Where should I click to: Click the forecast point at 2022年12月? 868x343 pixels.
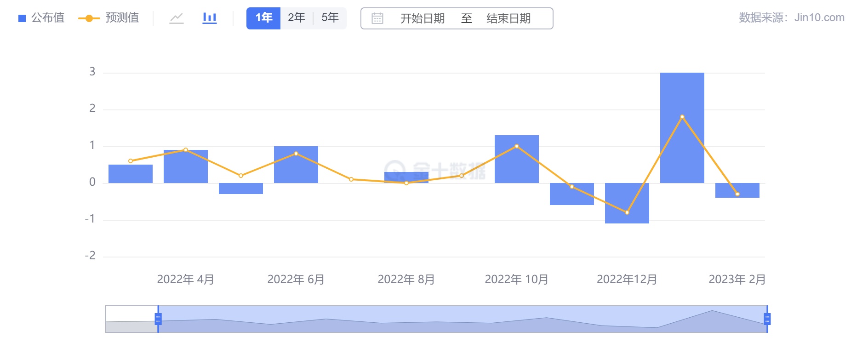[627, 212]
